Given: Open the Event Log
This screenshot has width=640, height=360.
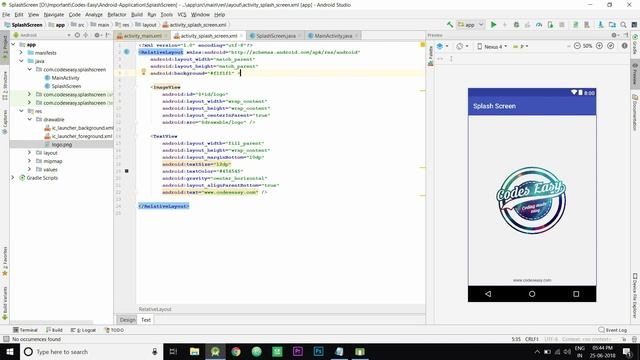Looking at the screenshot, I should 612,330.
